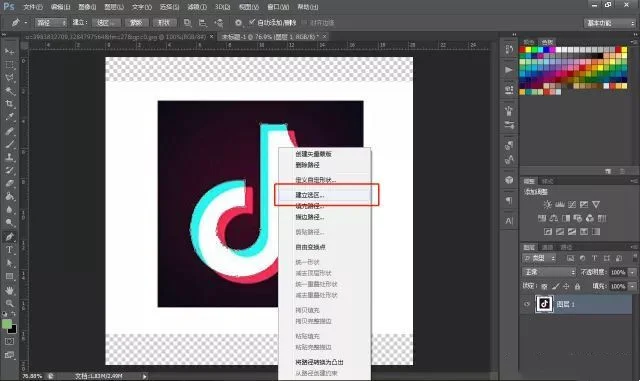Select the Move tool in toolbox

click(9, 51)
